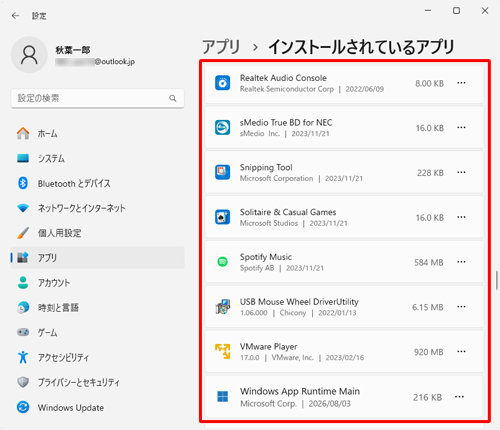
Task: Click the user profile avatar icon
Action: coord(29,55)
